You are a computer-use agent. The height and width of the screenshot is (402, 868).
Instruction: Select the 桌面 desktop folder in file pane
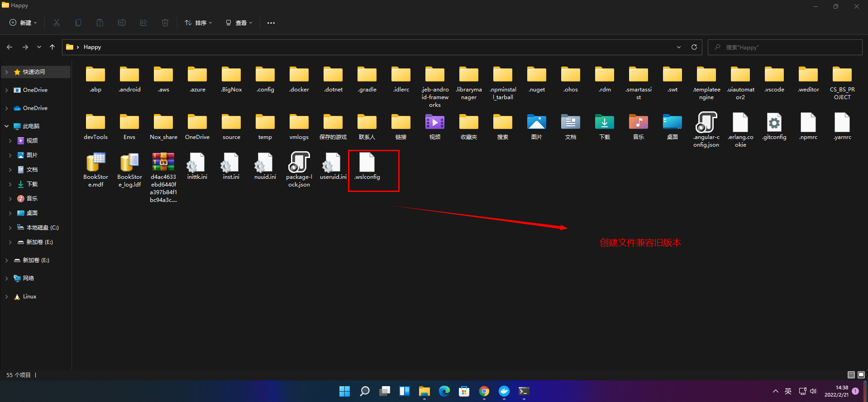[672, 127]
